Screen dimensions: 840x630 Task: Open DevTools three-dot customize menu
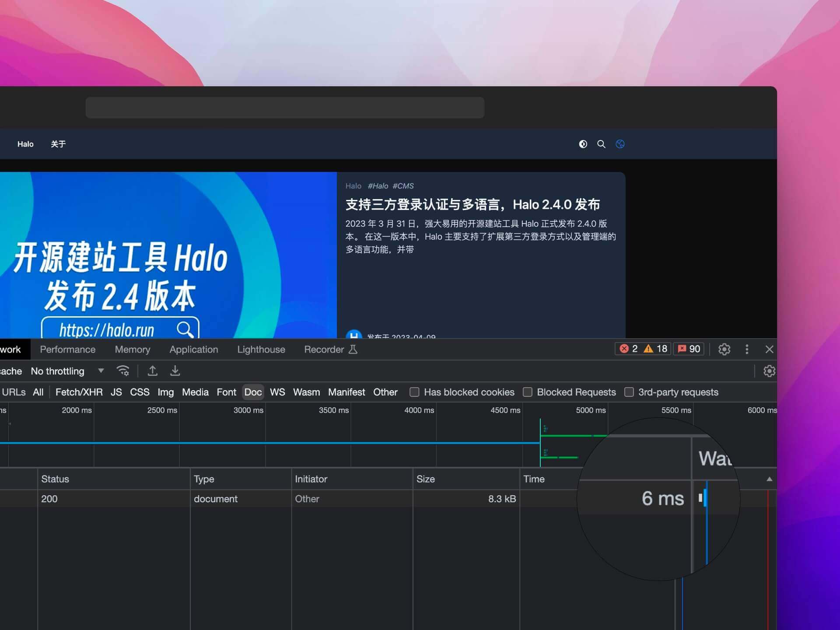[747, 349]
